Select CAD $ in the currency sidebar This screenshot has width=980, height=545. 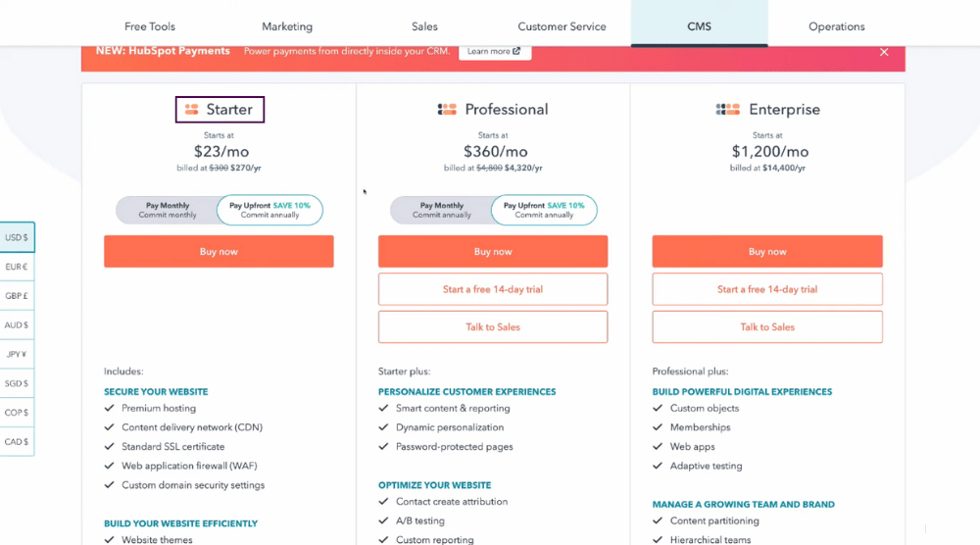pyautogui.click(x=17, y=441)
